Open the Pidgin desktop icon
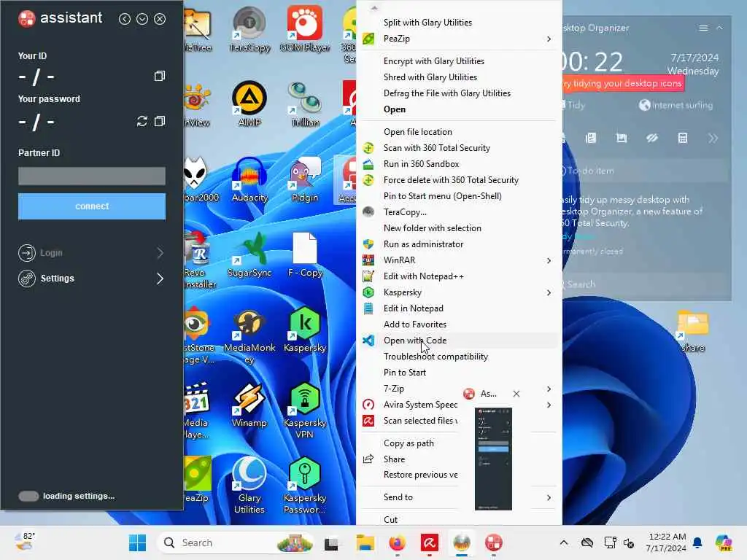Viewport: 747px width, 560px height. 305,179
